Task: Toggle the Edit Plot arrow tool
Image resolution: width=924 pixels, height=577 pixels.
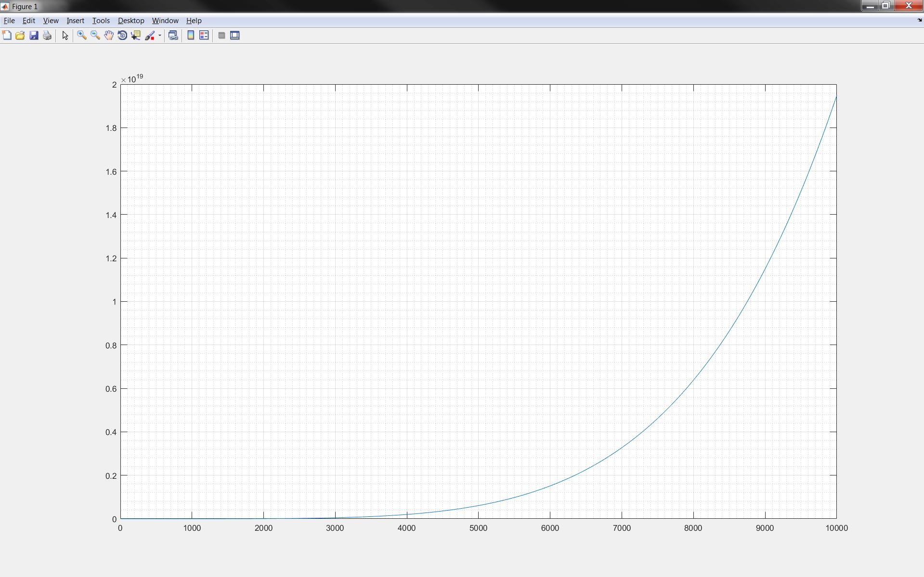Action: 65,36
